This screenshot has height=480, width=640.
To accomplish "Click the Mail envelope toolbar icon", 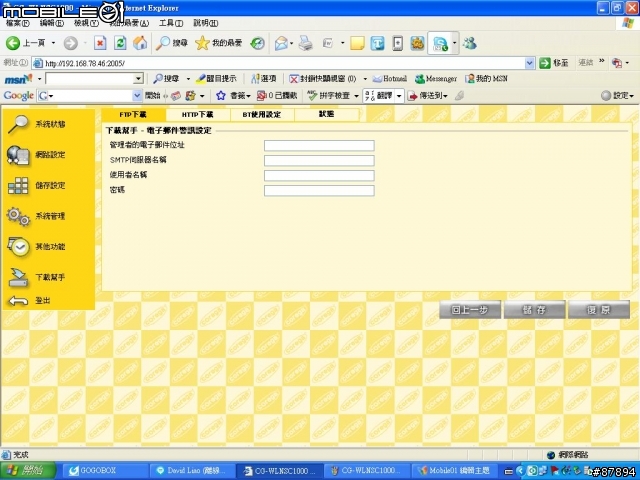I will pyautogui.click(x=281, y=43).
